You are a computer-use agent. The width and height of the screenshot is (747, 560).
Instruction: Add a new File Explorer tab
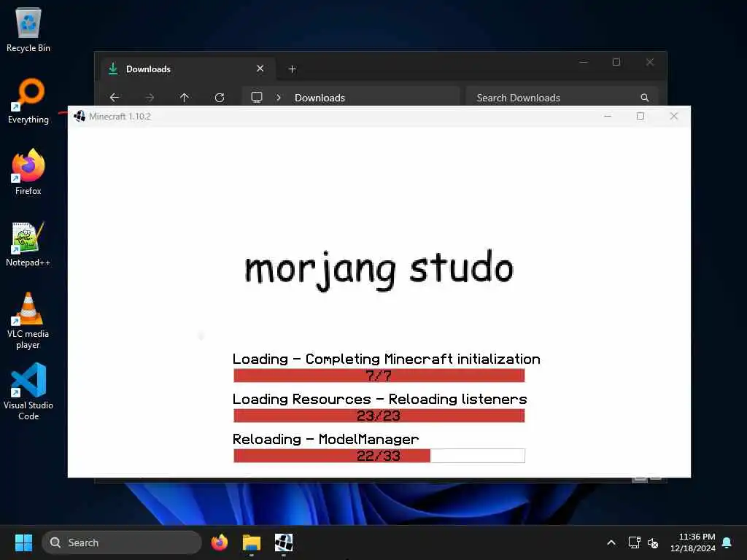(x=292, y=69)
